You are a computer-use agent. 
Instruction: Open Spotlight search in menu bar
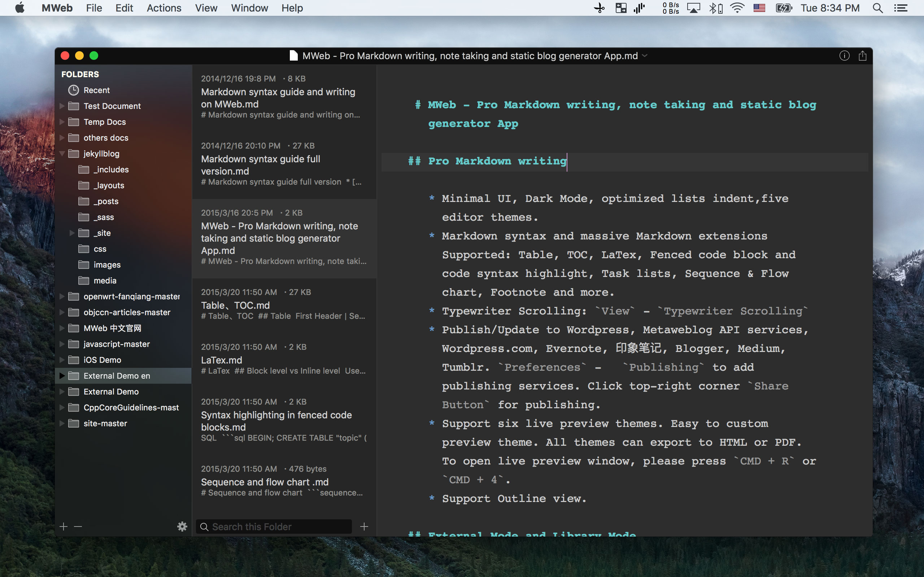coord(877,8)
